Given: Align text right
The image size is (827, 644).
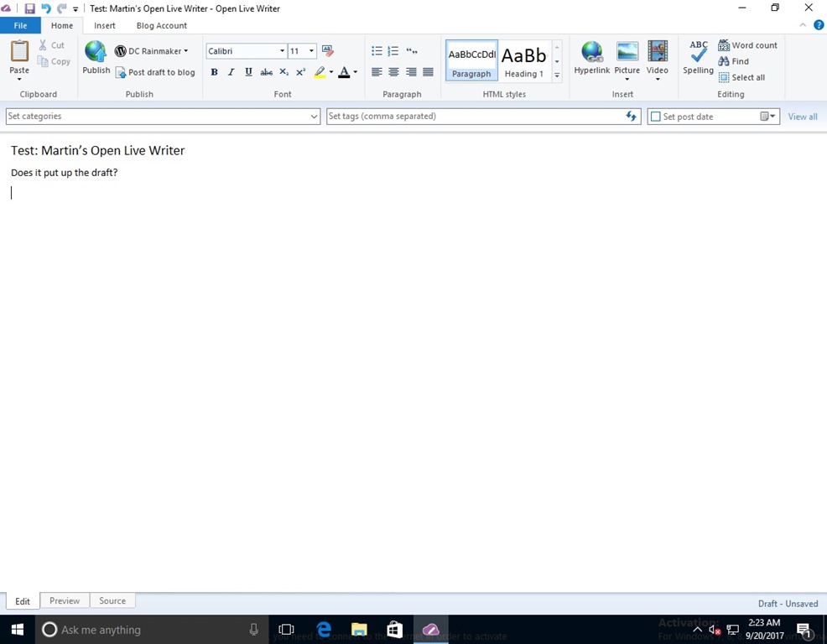Looking at the screenshot, I should [411, 72].
